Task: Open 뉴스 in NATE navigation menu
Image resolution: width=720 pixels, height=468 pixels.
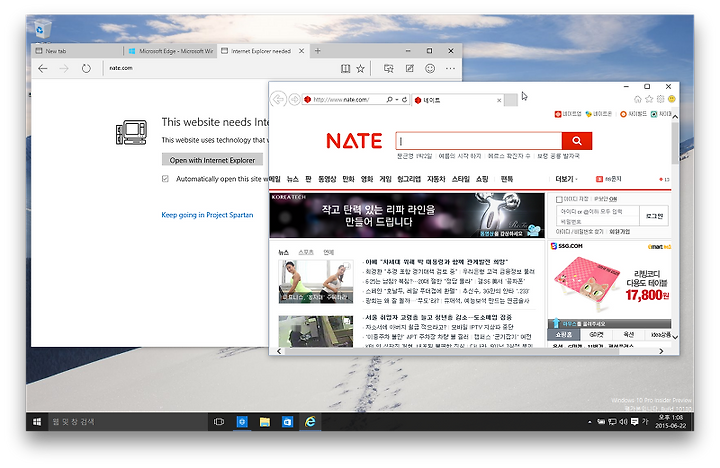Action: click(292, 179)
